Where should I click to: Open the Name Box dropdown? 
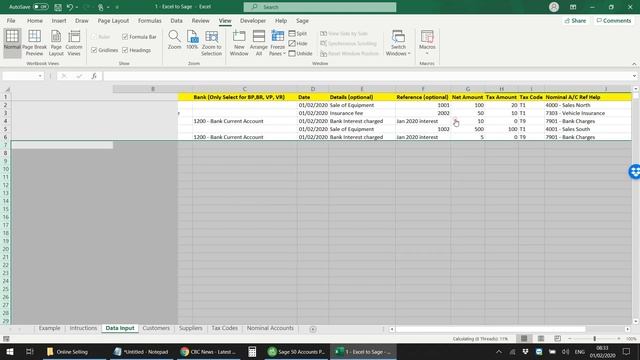click(40, 76)
